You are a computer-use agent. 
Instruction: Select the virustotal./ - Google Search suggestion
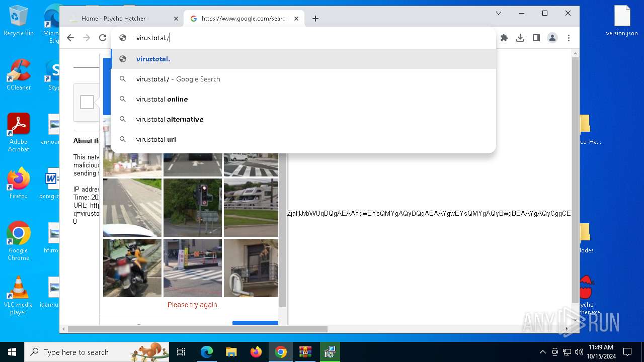[303, 79]
